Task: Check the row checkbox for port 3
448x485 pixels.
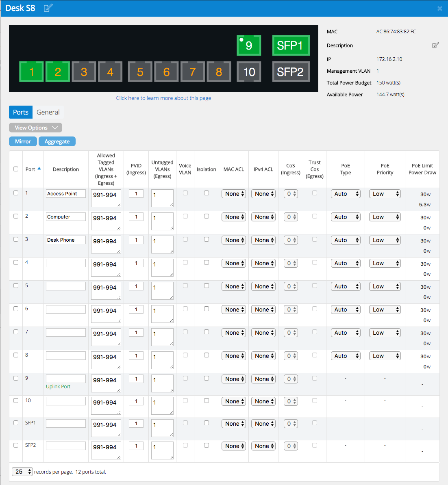Action: (15, 239)
